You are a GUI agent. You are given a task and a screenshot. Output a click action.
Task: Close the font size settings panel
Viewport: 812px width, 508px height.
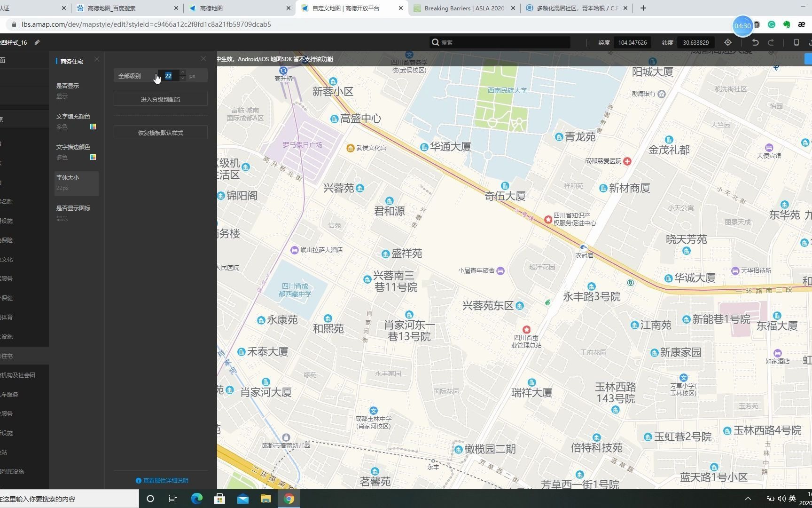[203, 59]
